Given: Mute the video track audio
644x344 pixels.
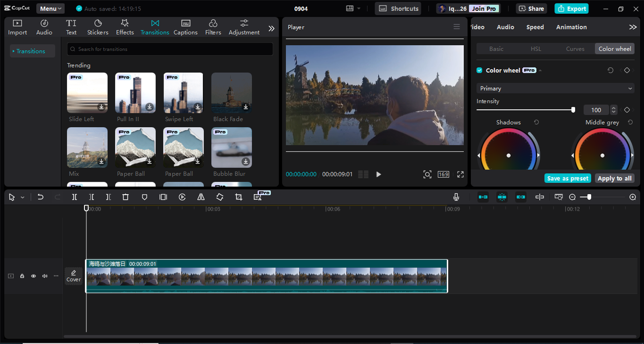Looking at the screenshot, I should point(45,276).
